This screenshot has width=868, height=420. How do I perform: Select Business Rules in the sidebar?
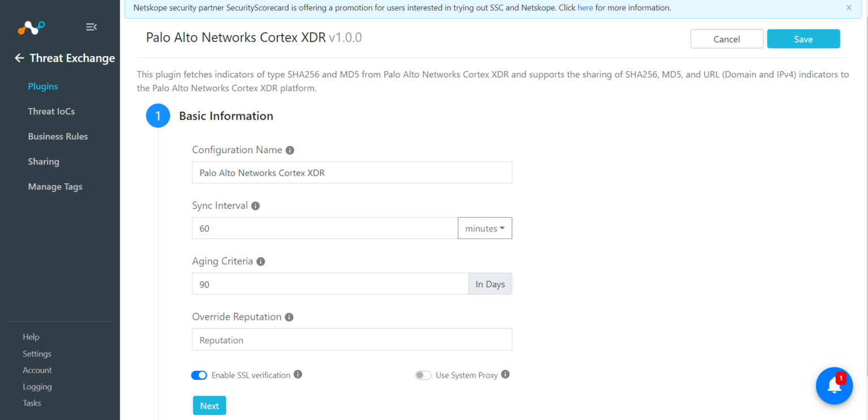click(x=58, y=136)
